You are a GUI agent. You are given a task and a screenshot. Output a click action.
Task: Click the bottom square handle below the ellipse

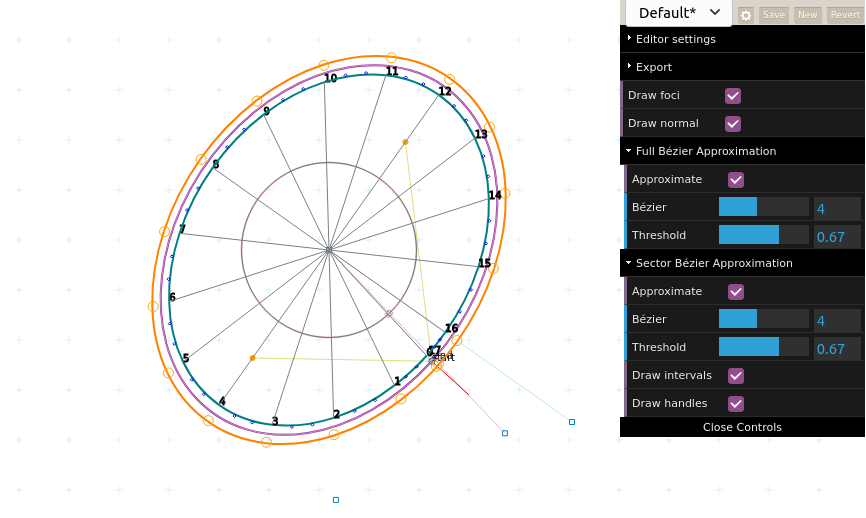click(x=336, y=499)
